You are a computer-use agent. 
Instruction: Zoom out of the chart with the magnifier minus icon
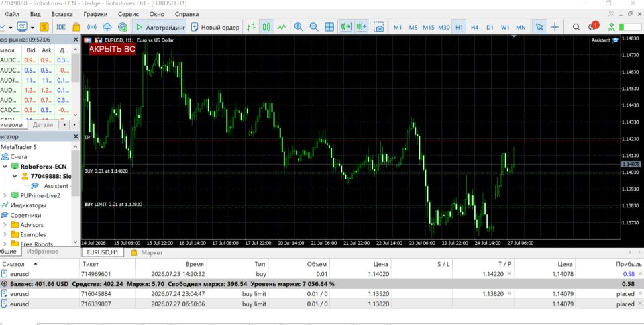pyautogui.click(x=314, y=27)
